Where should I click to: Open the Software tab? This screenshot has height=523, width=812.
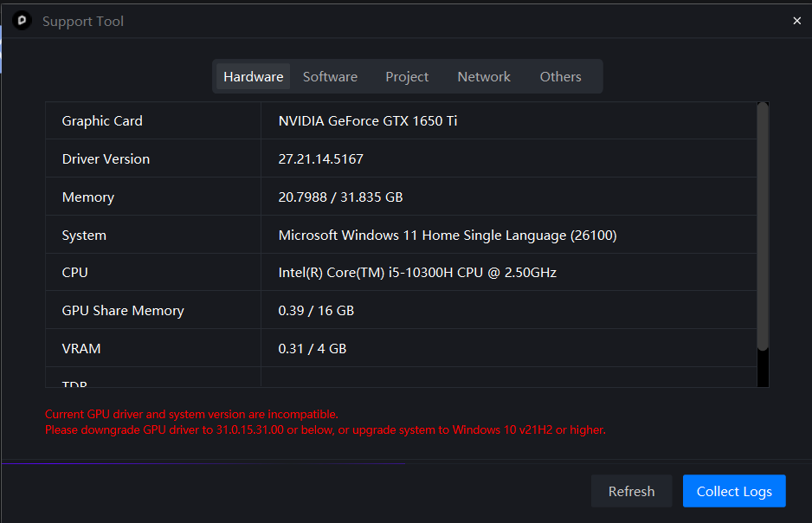(x=330, y=77)
